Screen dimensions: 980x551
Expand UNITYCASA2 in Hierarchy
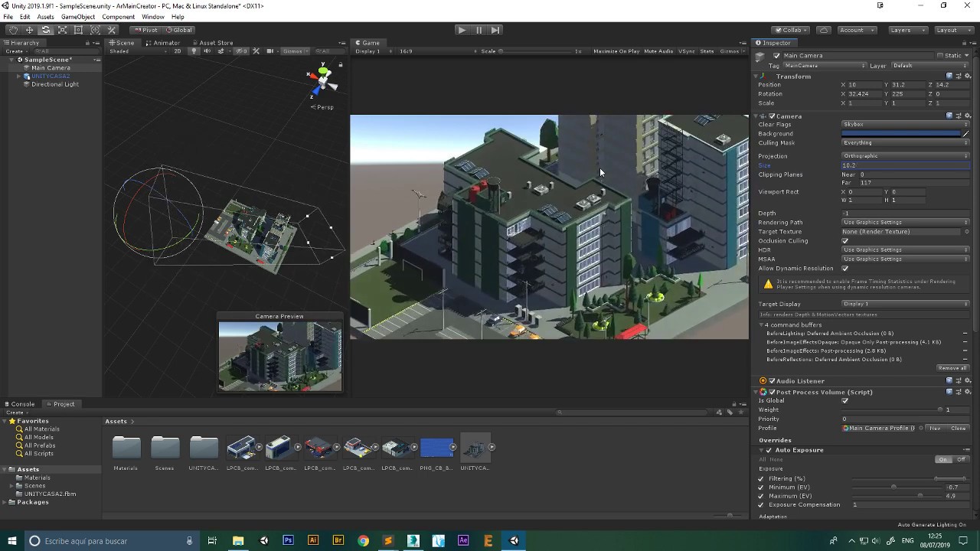(19, 76)
